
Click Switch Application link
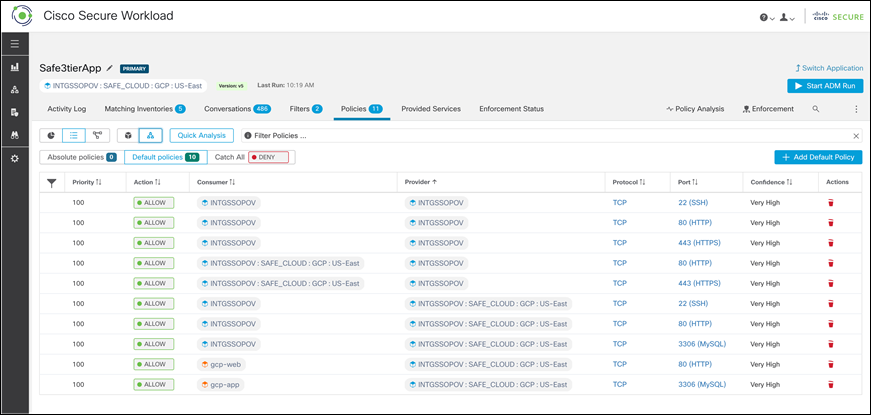[x=829, y=68]
